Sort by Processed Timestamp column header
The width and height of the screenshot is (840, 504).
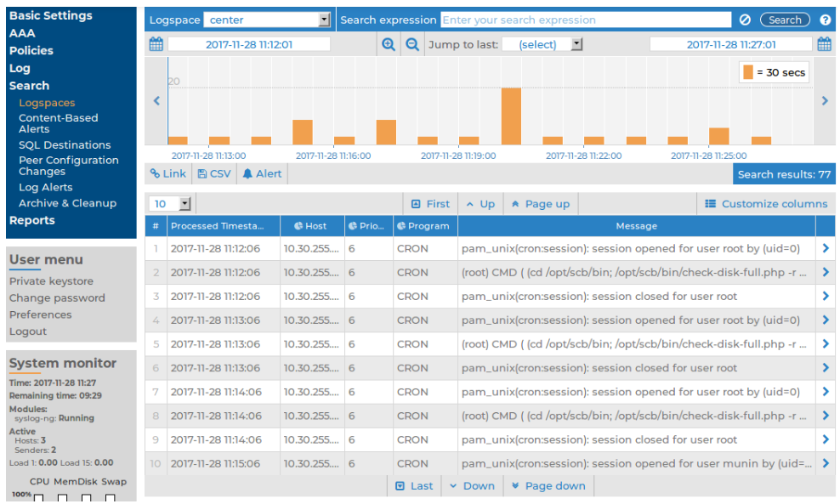coord(224,226)
